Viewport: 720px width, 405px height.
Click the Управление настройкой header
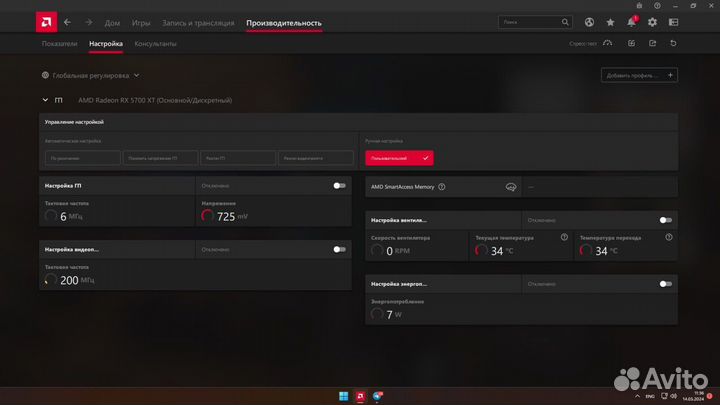pyautogui.click(x=74, y=122)
